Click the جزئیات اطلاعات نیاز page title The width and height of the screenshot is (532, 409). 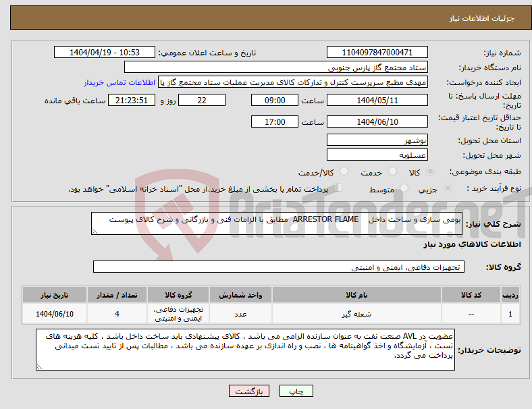(x=481, y=18)
